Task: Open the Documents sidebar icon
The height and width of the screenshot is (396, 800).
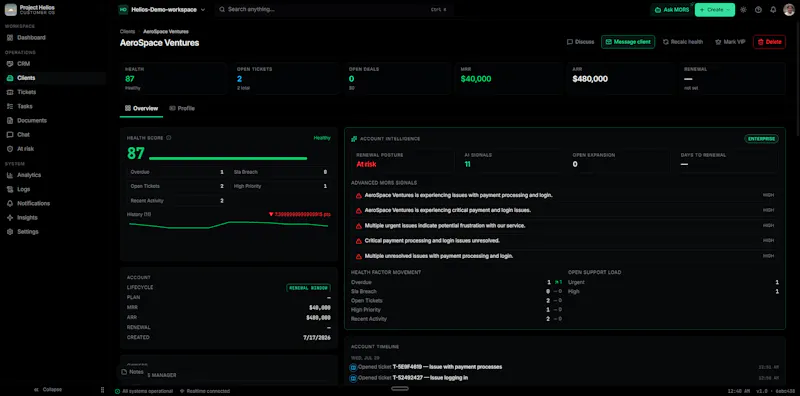Action: 10,121
